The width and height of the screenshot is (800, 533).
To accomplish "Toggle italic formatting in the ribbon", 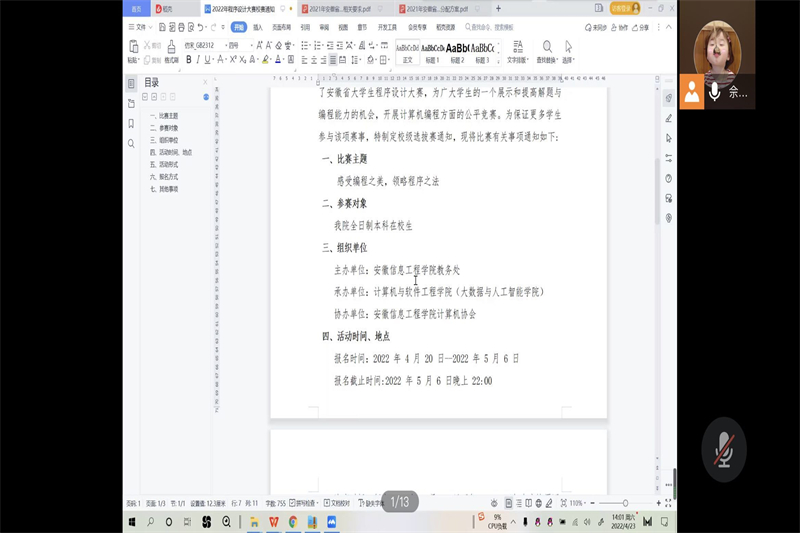I will pos(198,60).
